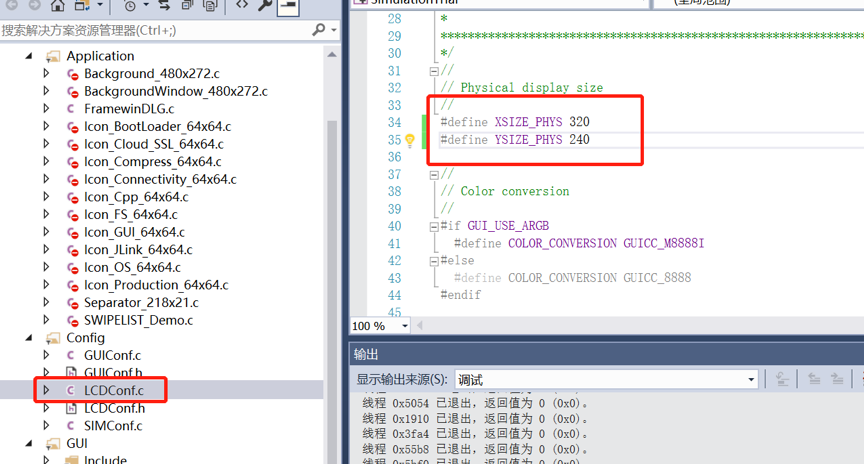Image resolution: width=864 pixels, height=464 pixels.
Task: Click the View Code angle-brackets icon
Action: click(242, 5)
